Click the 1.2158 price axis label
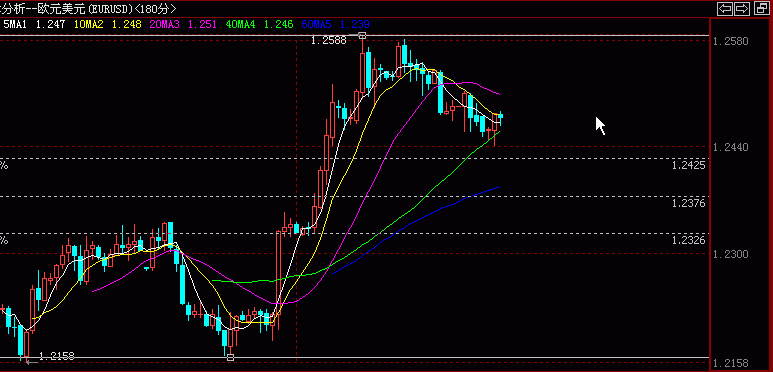 coord(730,364)
